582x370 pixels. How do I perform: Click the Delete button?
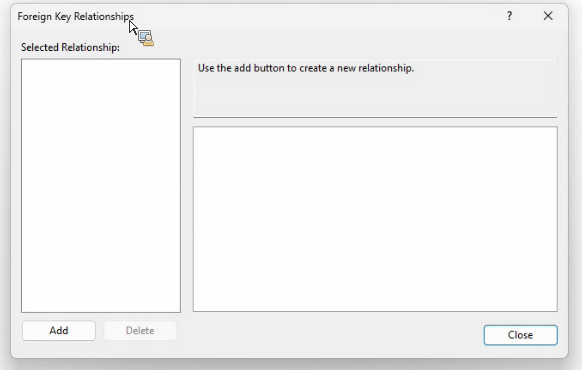pos(140,331)
